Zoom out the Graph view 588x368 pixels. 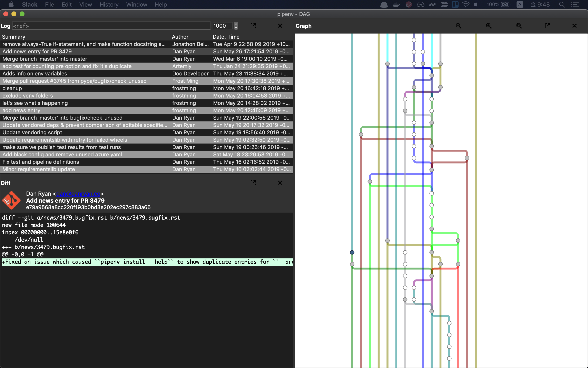[x=458, y=26]
